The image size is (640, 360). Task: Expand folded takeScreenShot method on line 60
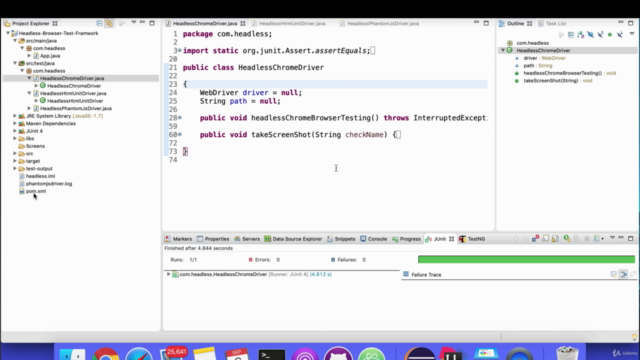(180, 134)
